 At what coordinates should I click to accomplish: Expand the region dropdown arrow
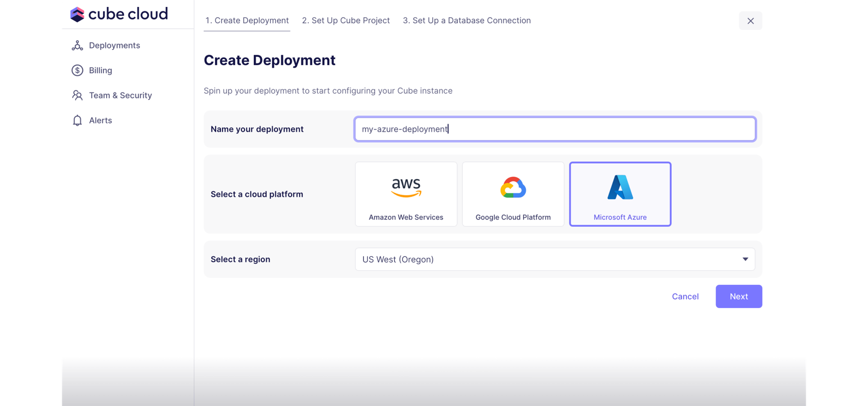745,259
